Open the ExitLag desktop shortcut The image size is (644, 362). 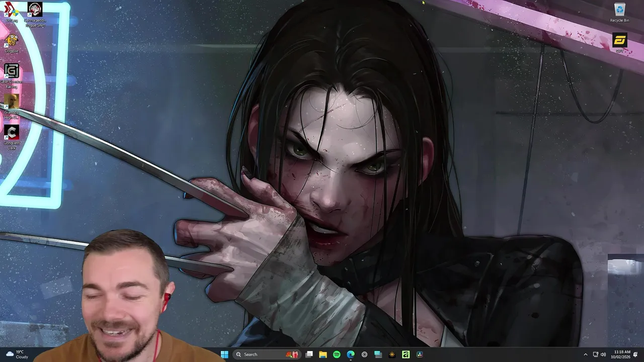11,12
